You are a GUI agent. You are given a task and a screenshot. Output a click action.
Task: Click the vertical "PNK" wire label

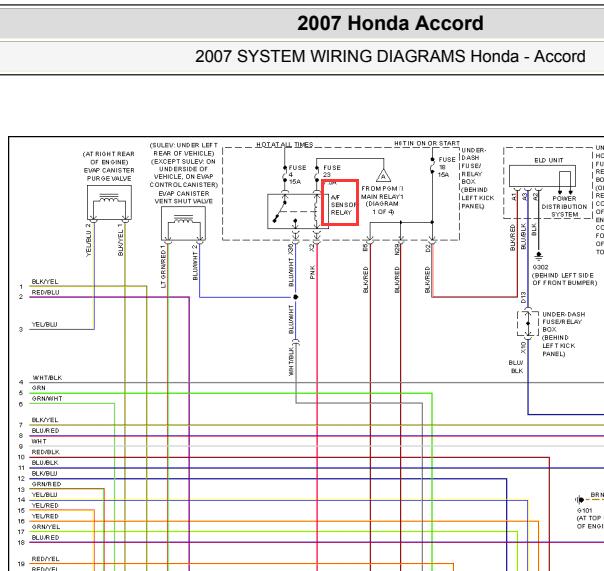312,272
